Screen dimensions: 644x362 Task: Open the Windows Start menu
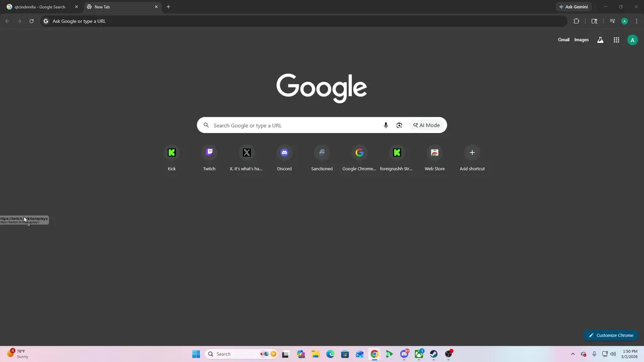pyautogui.click(x=196, y=354)
